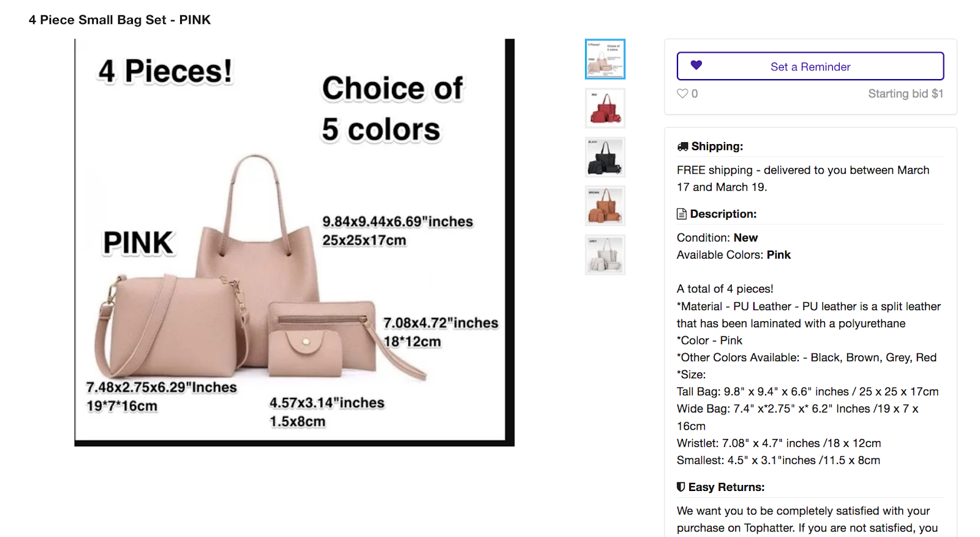
Task: Select the pink bag set thumbnail
Action: (x=605, y=59)
